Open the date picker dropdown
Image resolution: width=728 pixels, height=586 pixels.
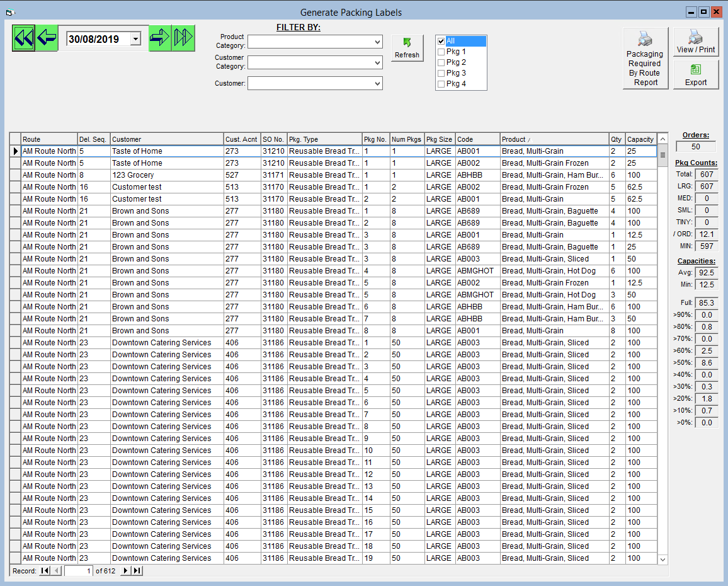[135, 39]
